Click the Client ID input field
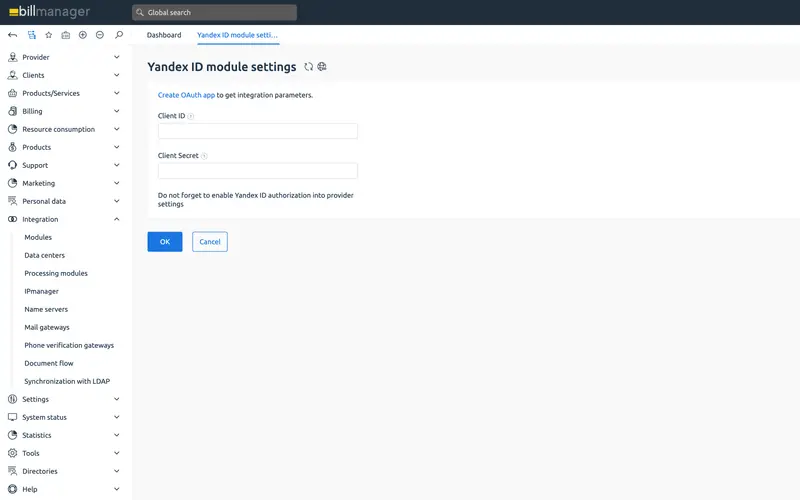The width and height of the screenshot is (800, 500). [x=258, y=131]
